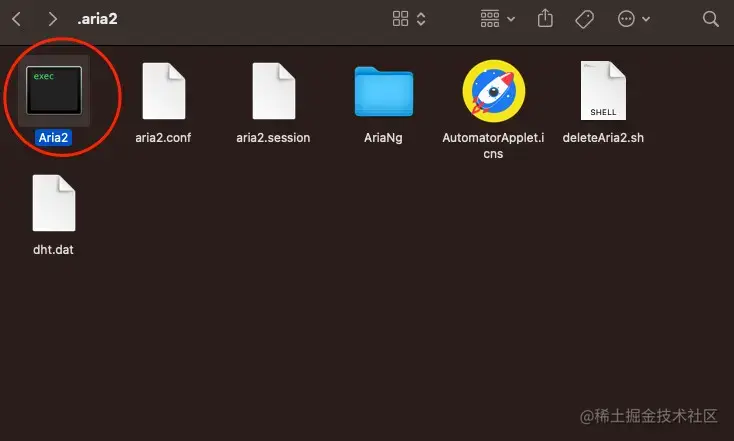Open view mode up-down selector arrows

[421, 19]
